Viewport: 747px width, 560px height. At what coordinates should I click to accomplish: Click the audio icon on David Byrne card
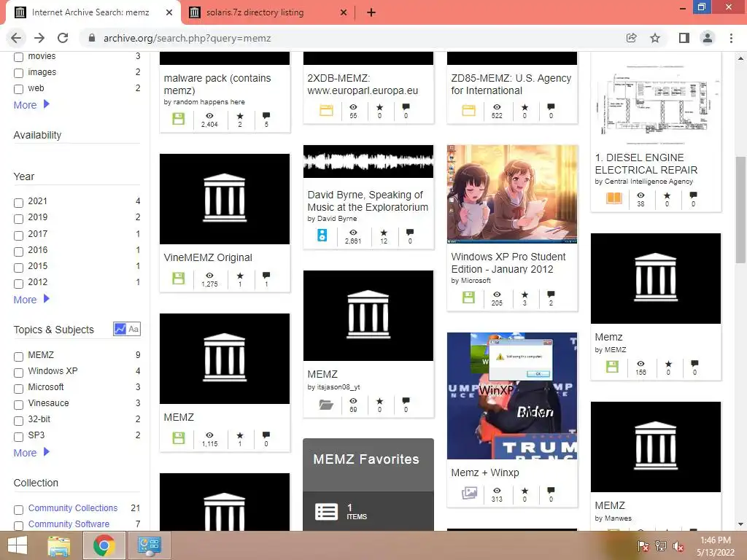(322, 235)
